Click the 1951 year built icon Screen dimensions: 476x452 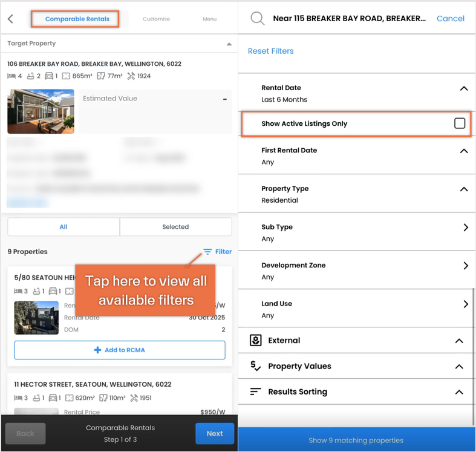coord(134,398)
